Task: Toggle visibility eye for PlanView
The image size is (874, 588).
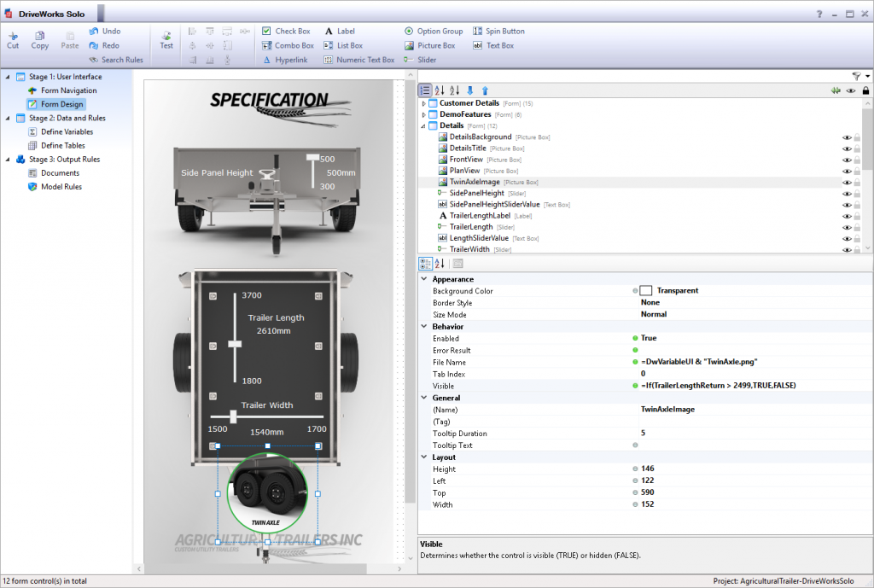Action: click(x=847, y=171)
